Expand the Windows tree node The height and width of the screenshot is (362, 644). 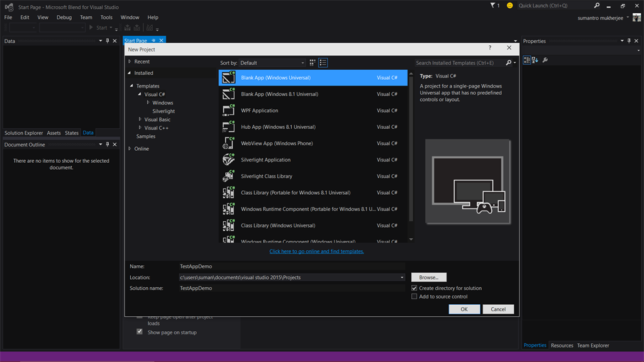coord(148,102)
